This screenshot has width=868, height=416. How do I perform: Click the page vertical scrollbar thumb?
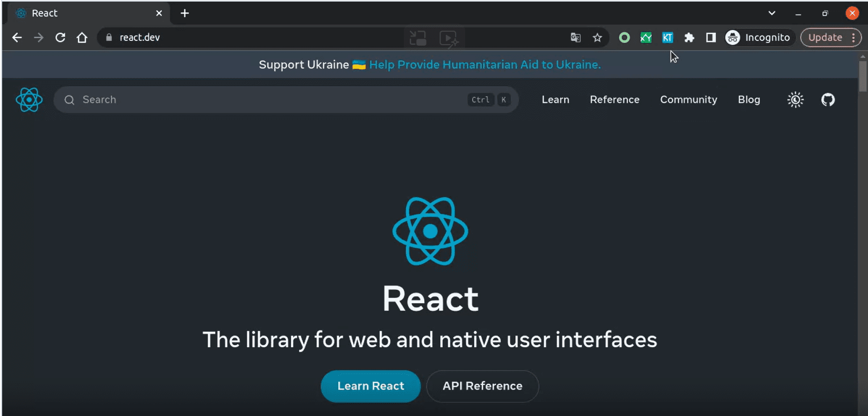[x=863, y=76]
